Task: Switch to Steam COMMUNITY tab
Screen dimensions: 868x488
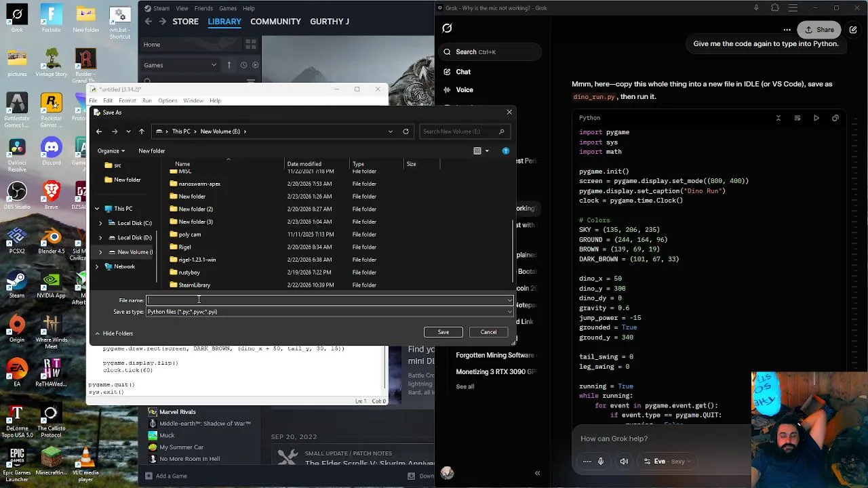Action: click(x=275, y=22)
